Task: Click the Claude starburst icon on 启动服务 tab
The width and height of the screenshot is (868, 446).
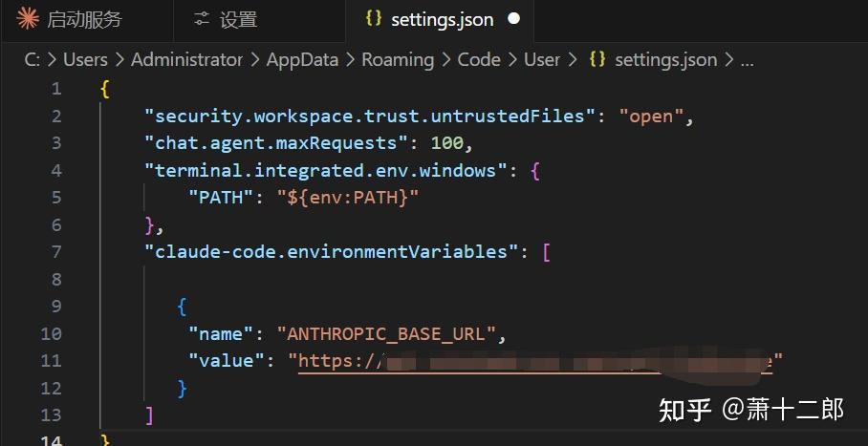Action: (x=28, y=19)
